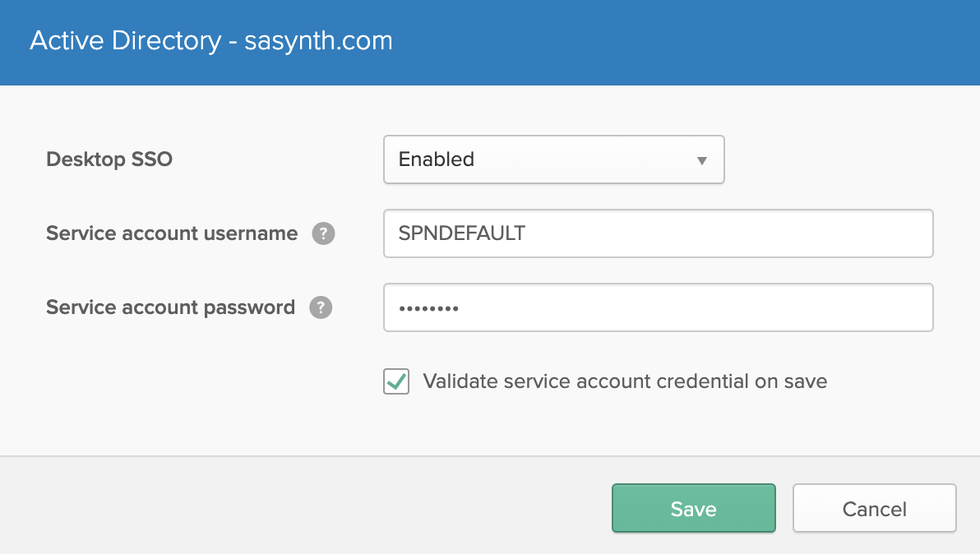Focus the Service account username field
980x554 pixels.
coord(658,233)
